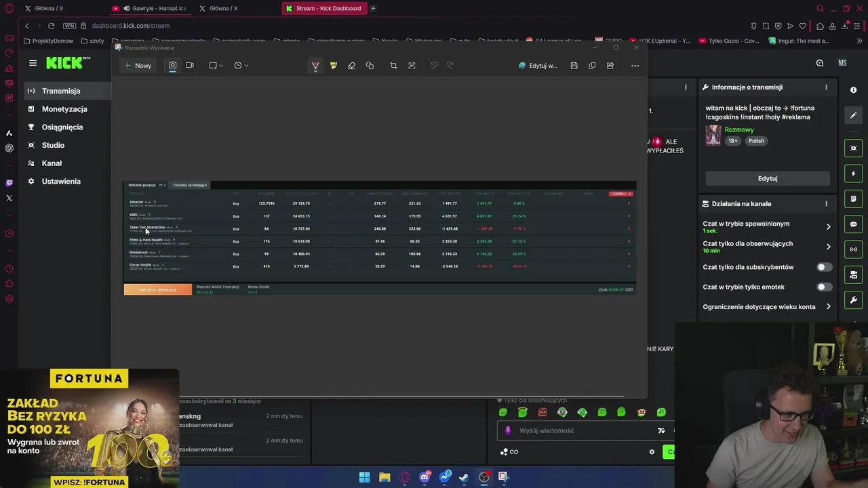Image resolution: width=868 pixels, height=488 pixels.
Task: Click the Robinhood row in positions table
Action: 380,254
